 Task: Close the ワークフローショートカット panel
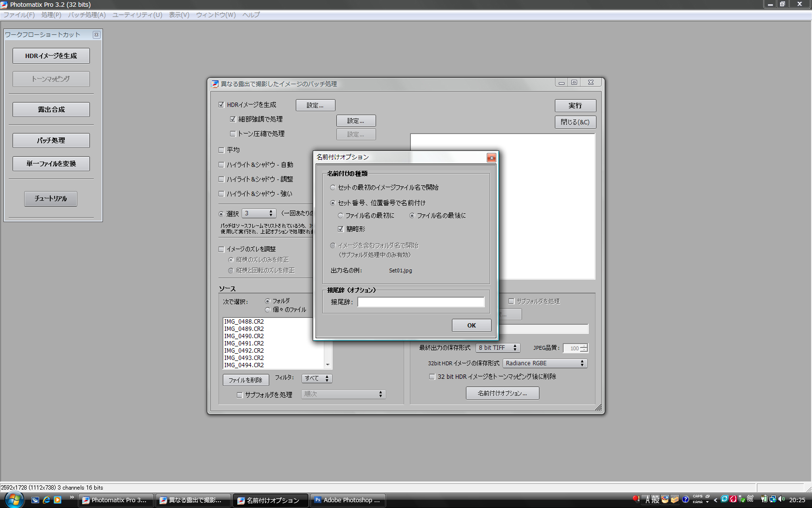pyautogui.click(x=96, y=35)
